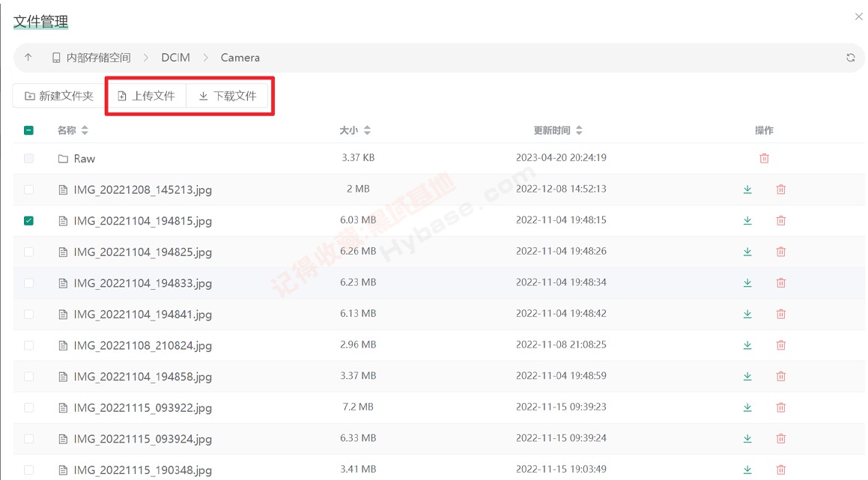Check the checkbox next to the Raw folder
Viewport: 868px width, 480px height.
pyautogui.click(x=28, y=158)
